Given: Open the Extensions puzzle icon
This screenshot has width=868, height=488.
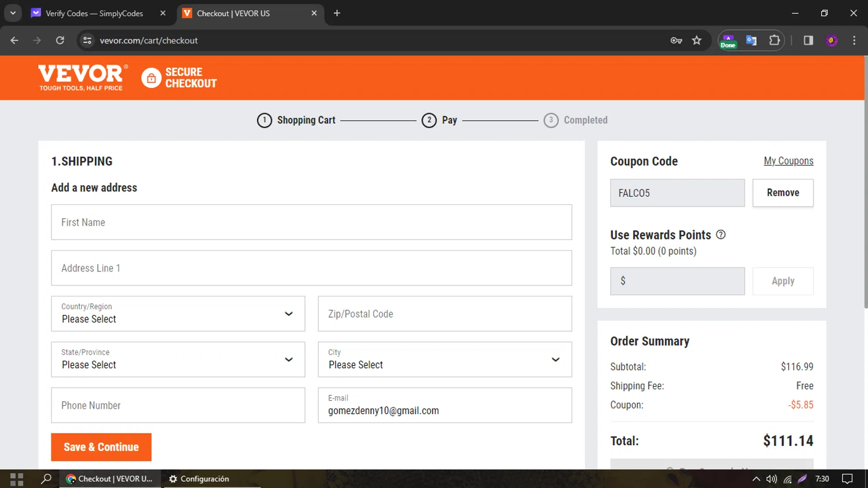Looking at the screenshot, I should 774,41.
